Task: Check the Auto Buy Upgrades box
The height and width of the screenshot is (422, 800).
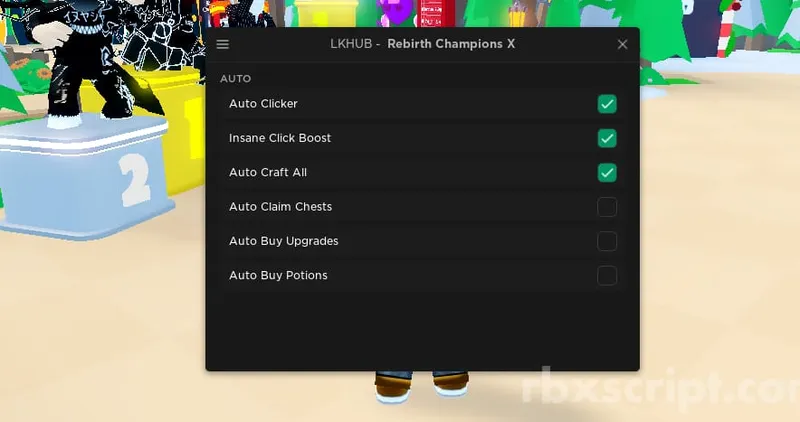Action: point(607,241)
